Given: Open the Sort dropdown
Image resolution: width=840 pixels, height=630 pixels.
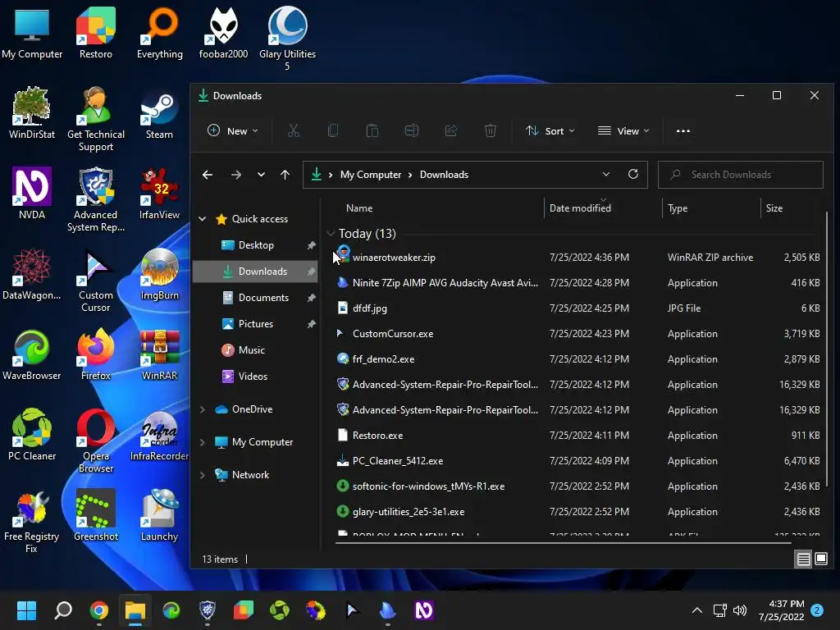Looking at the screenshot, I should 550,130.
